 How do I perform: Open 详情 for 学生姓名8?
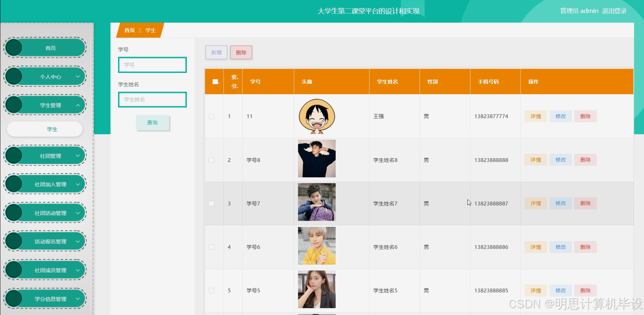click(536, 160)
